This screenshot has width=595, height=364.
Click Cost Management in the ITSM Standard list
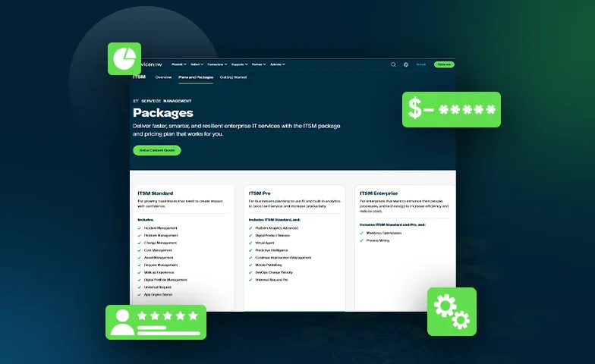(158, 250)
